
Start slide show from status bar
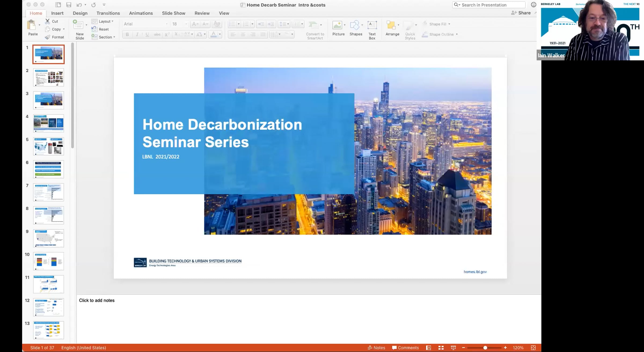453,348
